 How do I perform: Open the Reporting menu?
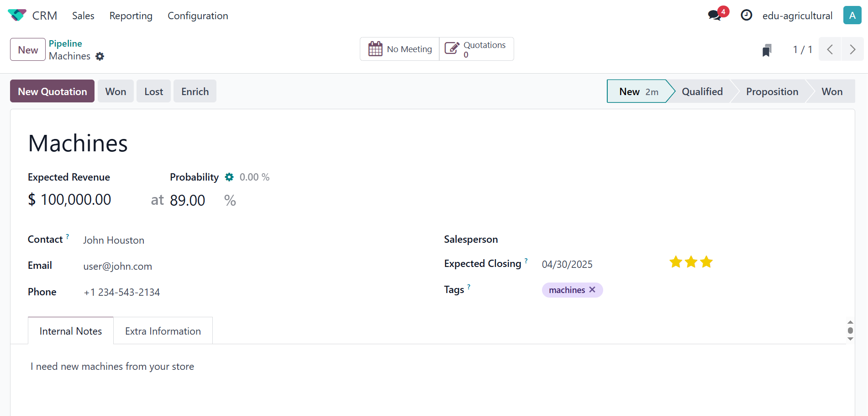[x=131, y=16]
